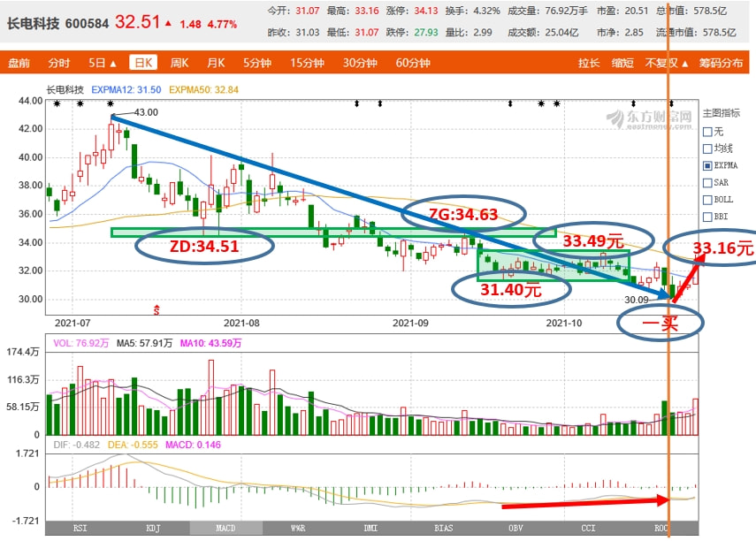Viewport: 756px width, 541px height.
Task: Turn on the 均线 moving average option
Action: click(x=707, y=149)
